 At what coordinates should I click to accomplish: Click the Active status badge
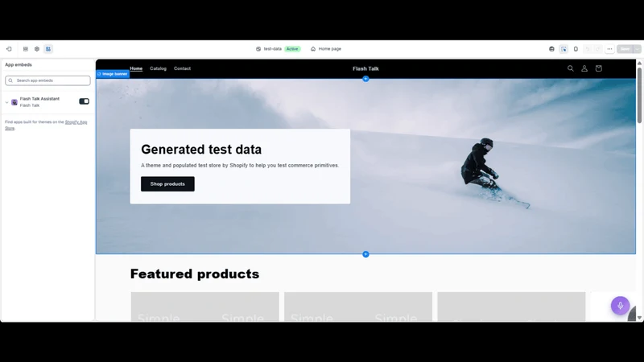pos(292,49)
